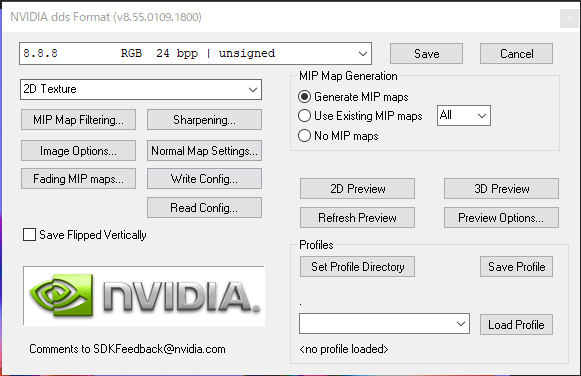Image resolution: width=581 pixels, height=376 pixels.
Task: Click the Save Profile button
Action: pos(516,266)
